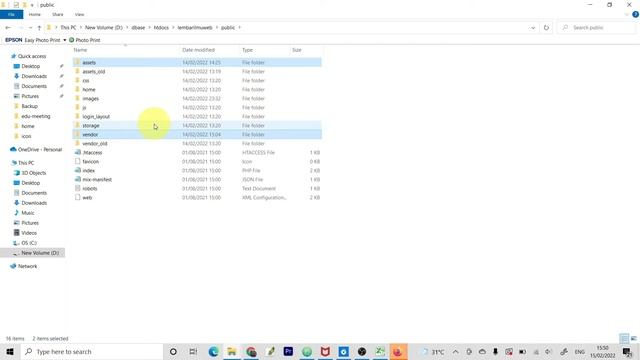Open pinned Downloads under Quick access
640x360 pixels.
point(34,76)
